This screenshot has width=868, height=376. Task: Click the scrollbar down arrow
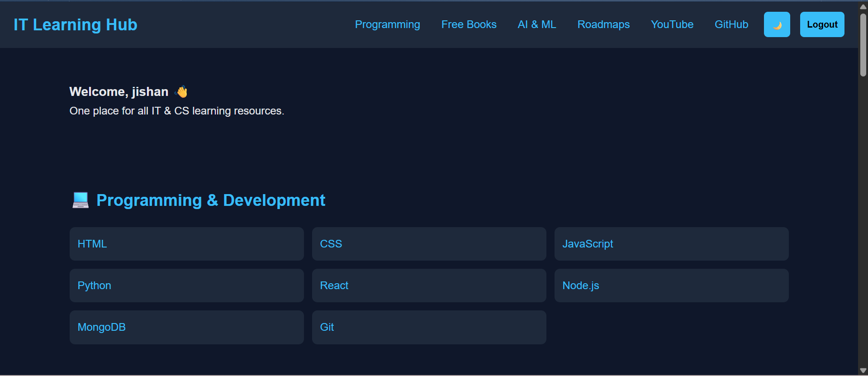point(863,371)
